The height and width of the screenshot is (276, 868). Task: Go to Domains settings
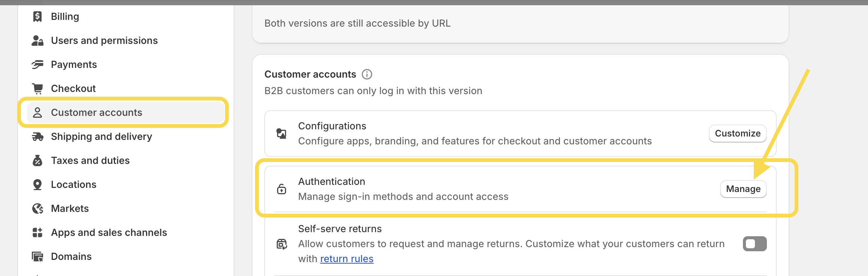pyautogui.click(x=72, y=256)
